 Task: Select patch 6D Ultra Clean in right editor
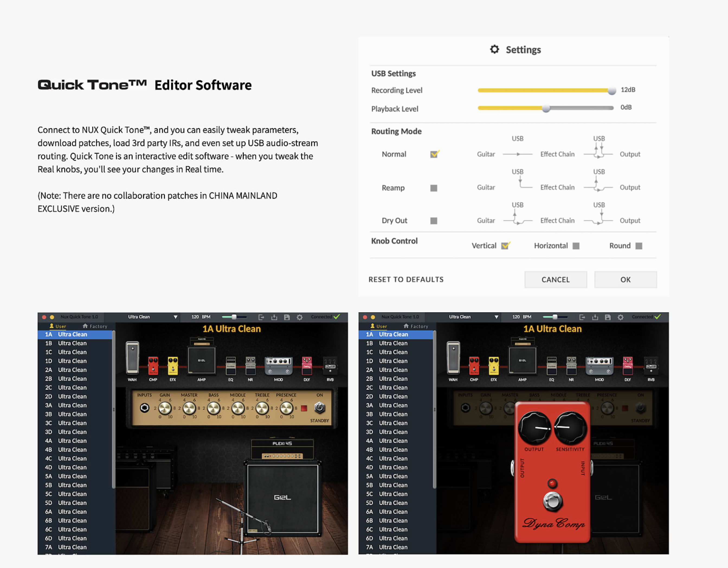(396, 538)
